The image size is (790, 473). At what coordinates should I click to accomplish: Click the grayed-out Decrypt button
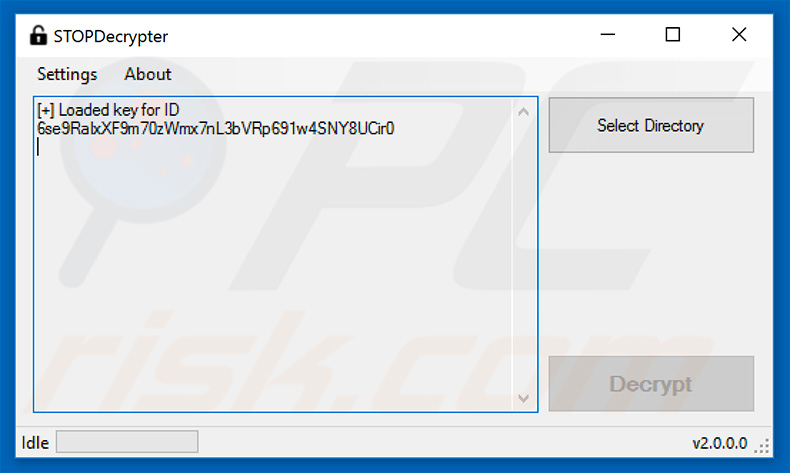click(x=651, y=384)
